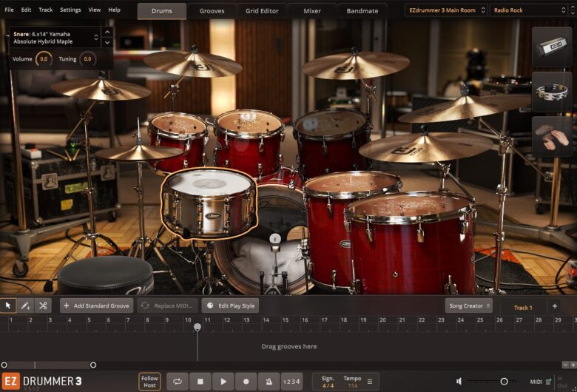Toggle loop playback

click(x=178, y=382)
